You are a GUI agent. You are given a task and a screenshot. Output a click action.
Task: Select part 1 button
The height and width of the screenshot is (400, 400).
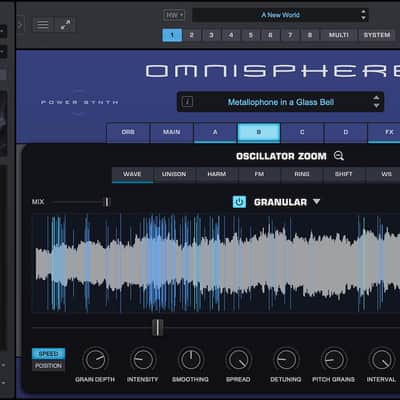click(172, 35)
